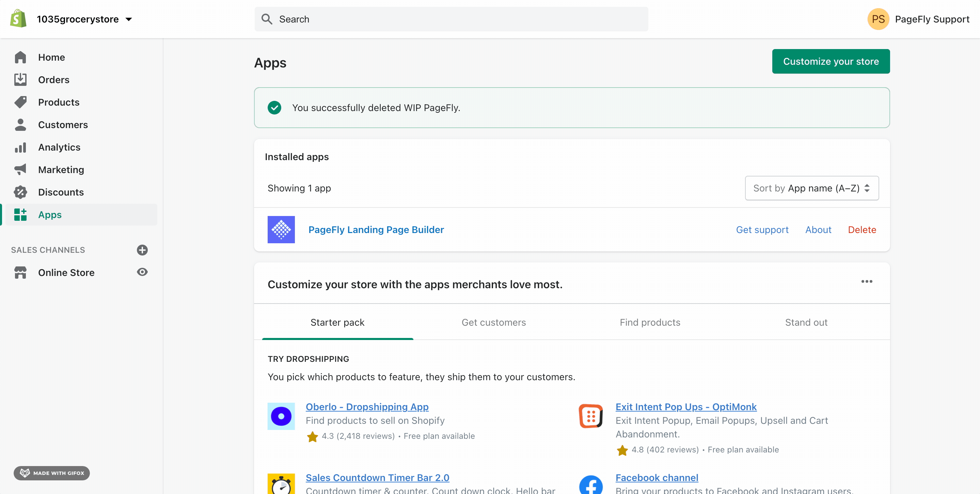Open the PageFly Support account menu

(x=918, y=19)
